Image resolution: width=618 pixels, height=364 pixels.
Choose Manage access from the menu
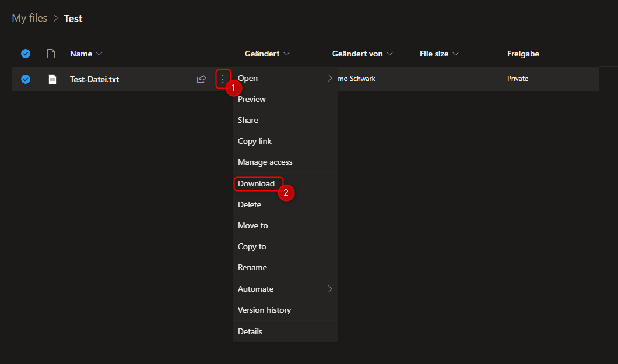265,162
